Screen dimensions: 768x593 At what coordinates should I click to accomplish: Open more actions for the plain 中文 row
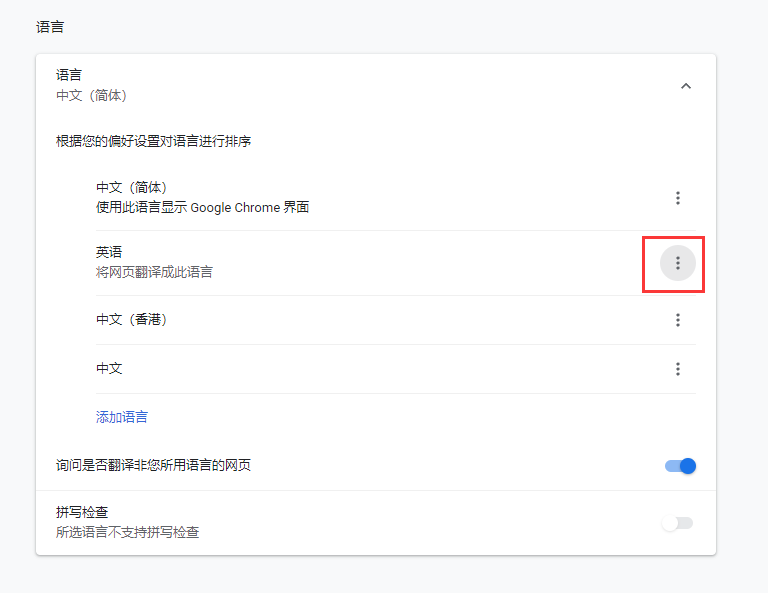tap(678, 369)
